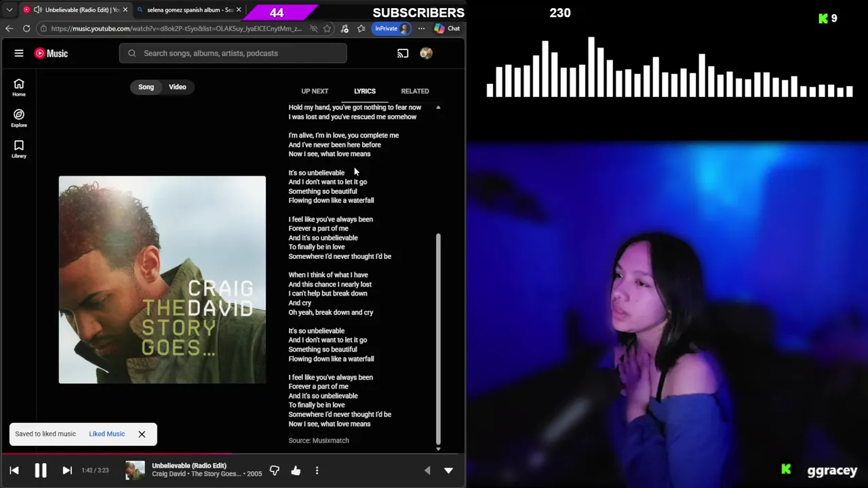The width and height of the screenshot is (868, 488).
Task: Click The Story Goes album cover art
Action: pos(162,280)
